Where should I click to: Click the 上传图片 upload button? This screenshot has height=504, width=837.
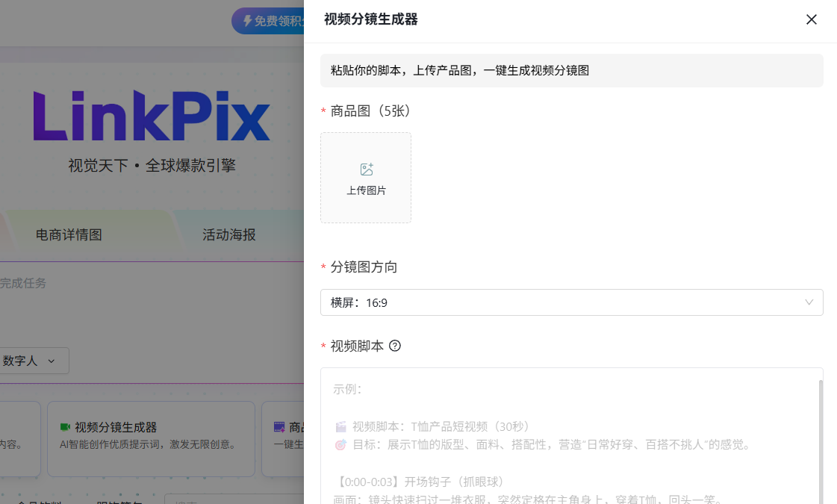(x=365, y=178)
